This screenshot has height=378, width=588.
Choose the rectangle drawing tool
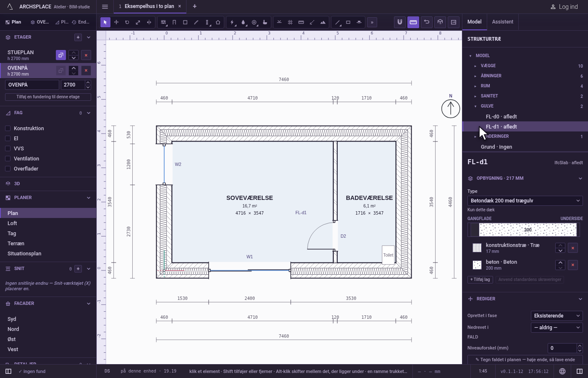348,22
